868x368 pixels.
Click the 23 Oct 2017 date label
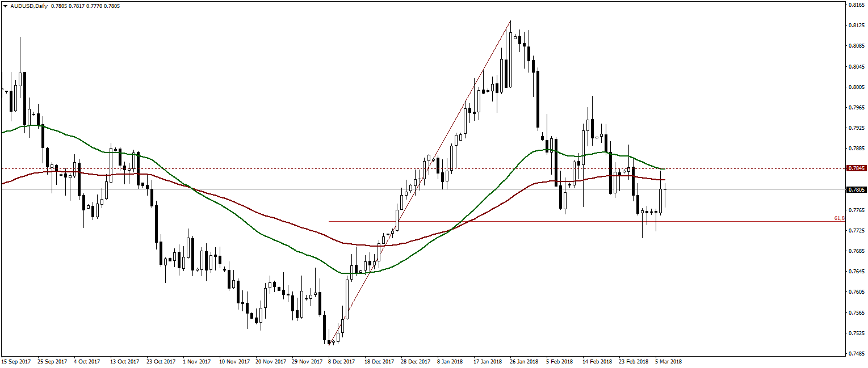[161, 361]
